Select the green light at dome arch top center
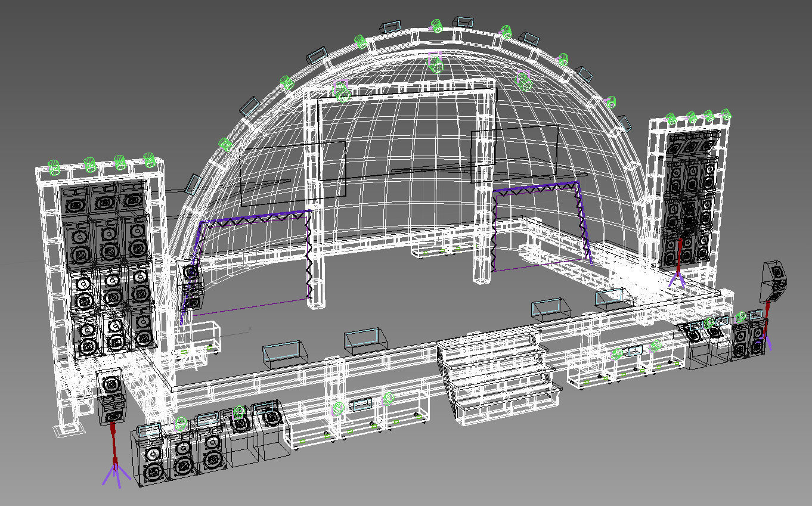The height and width of the screenshot is (506, 812). point(436,26)
